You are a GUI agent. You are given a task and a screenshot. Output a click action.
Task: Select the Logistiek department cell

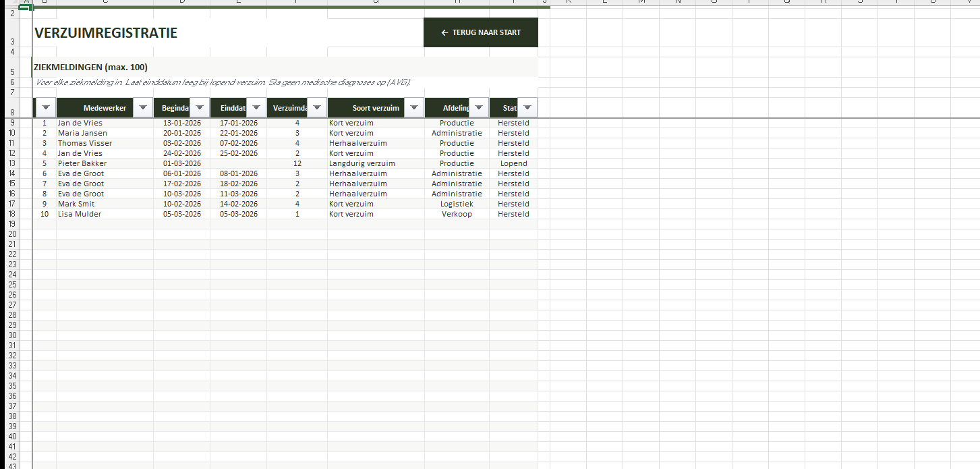click(457, 204)
